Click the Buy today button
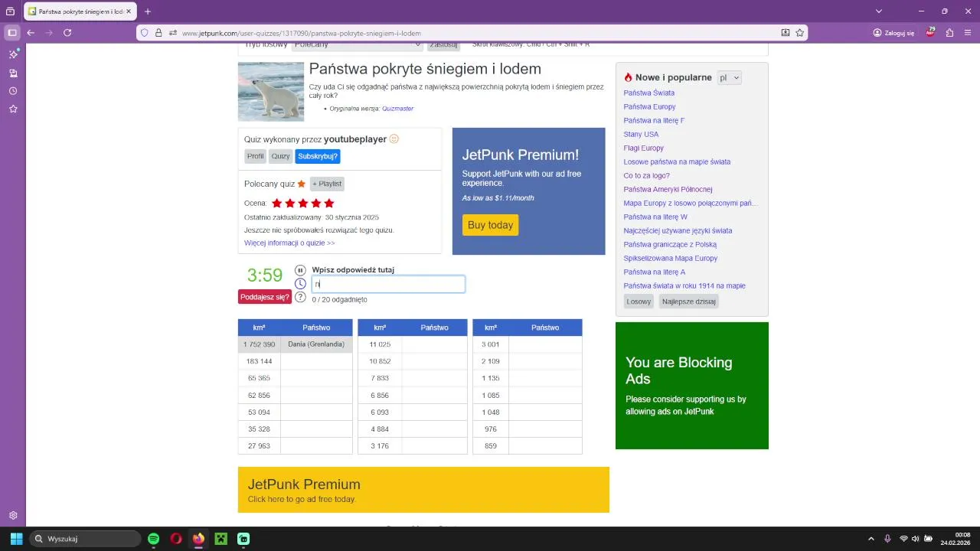This screenshot has width=980, height=551. coord(490,225)
